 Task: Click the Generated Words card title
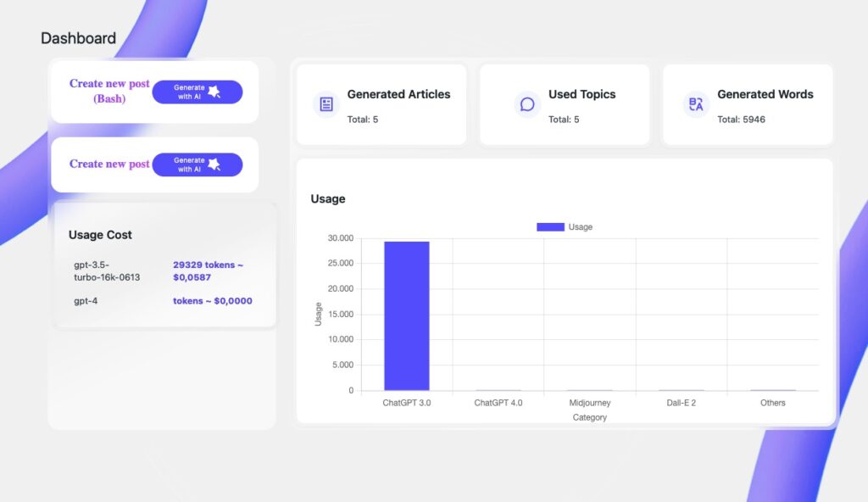pos(765,94)
